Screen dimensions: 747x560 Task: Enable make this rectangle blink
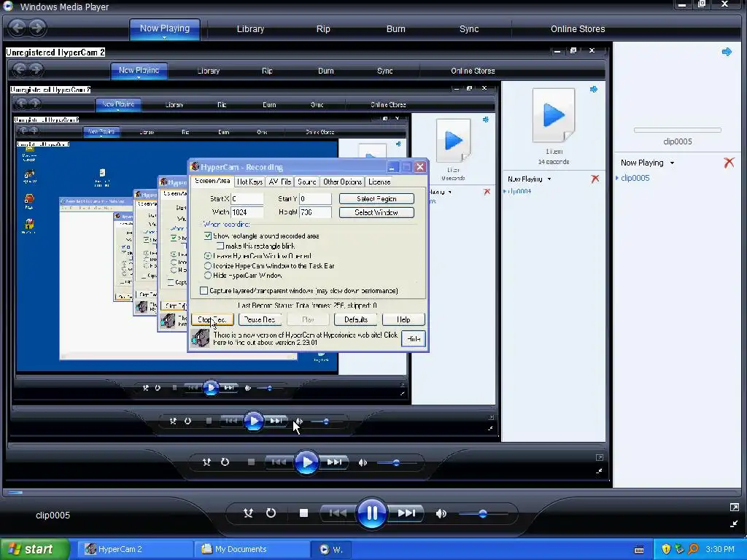(x=220, y=246)
